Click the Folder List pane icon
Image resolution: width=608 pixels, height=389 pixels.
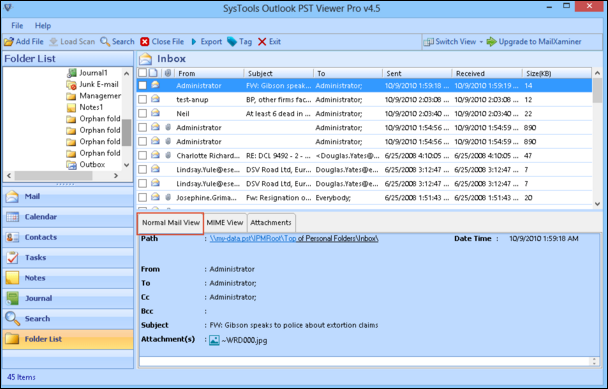[12, 339]
